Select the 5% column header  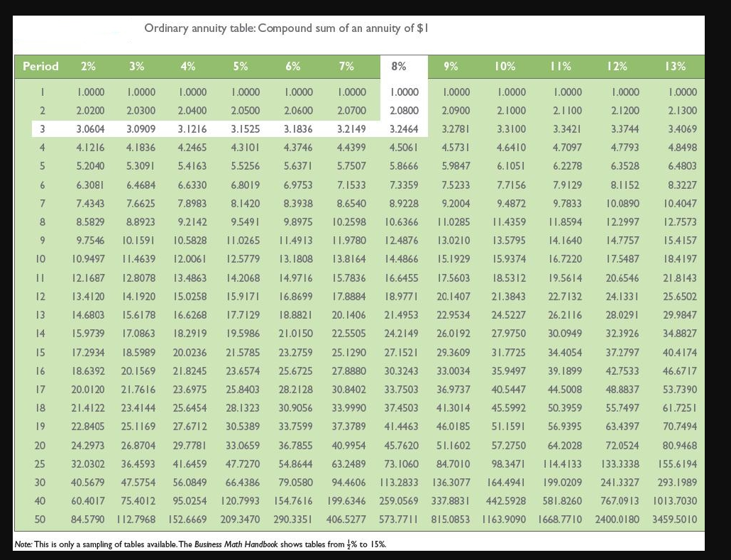[241, 66]
